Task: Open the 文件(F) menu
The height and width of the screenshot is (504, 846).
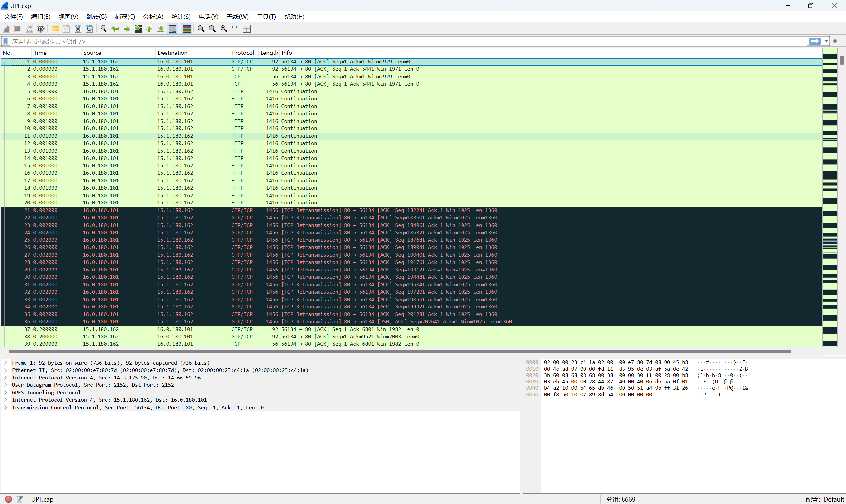Action: click(x=13, y=17)
